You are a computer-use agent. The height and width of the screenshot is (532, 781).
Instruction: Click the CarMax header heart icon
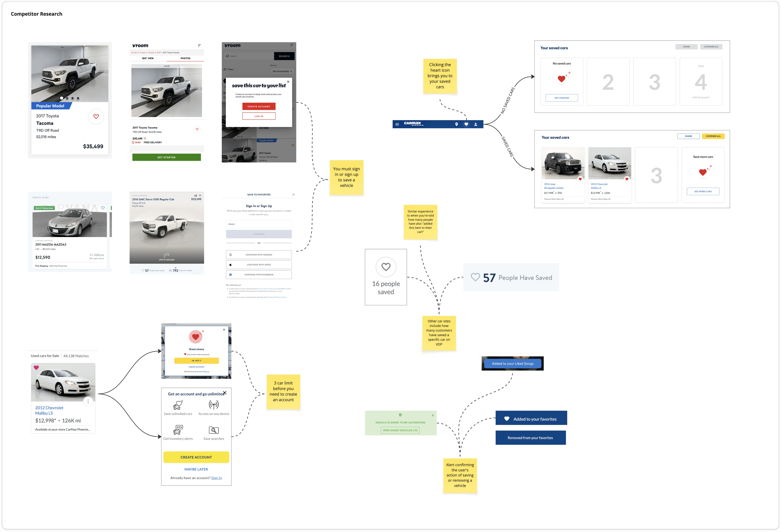[x=466, y=124]
